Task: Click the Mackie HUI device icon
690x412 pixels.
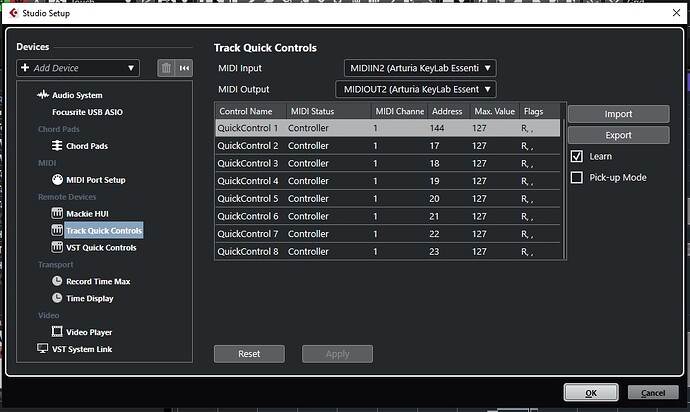Action: [x=57, y=213]
